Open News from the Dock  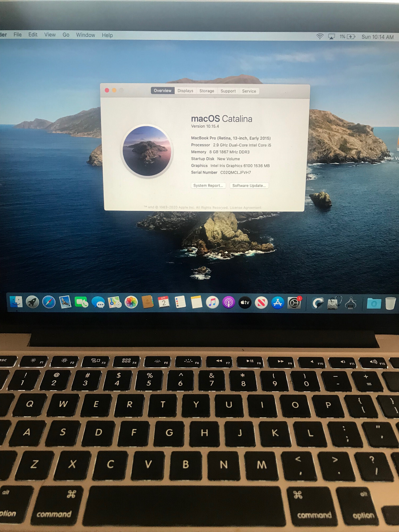pyautogui.click(x=261, y=303)
